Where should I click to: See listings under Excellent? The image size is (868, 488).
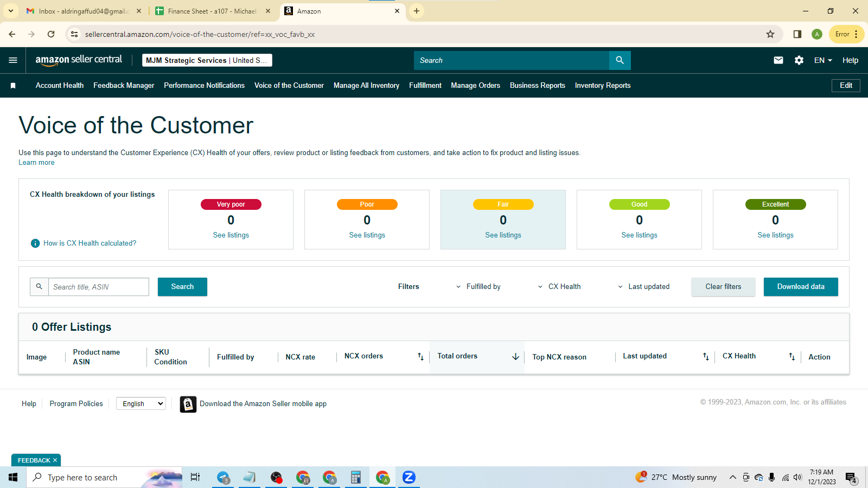click(776, 235)
